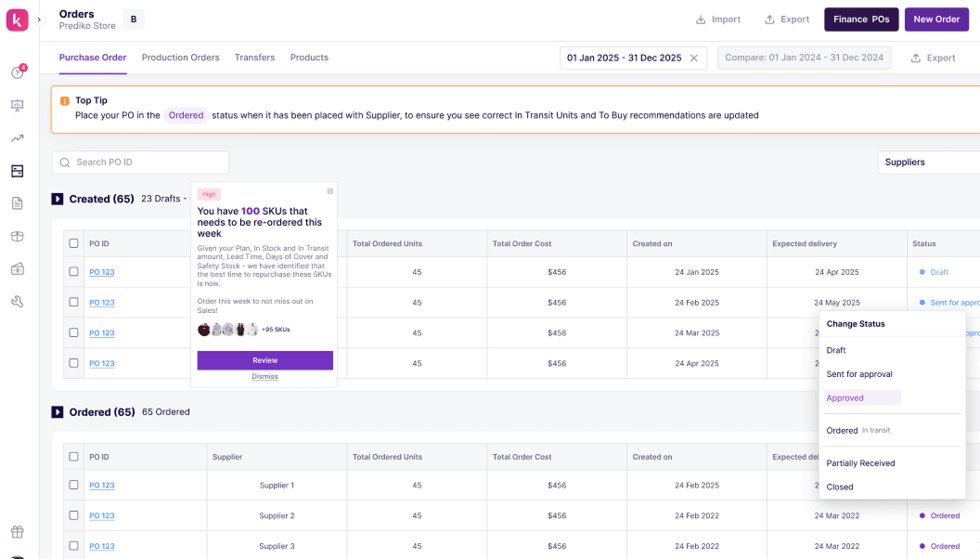Image resolution: width=980 pixels, height=559 pixels.
Task: Open the presentation board sidebar icon
Action: point(18,106)
